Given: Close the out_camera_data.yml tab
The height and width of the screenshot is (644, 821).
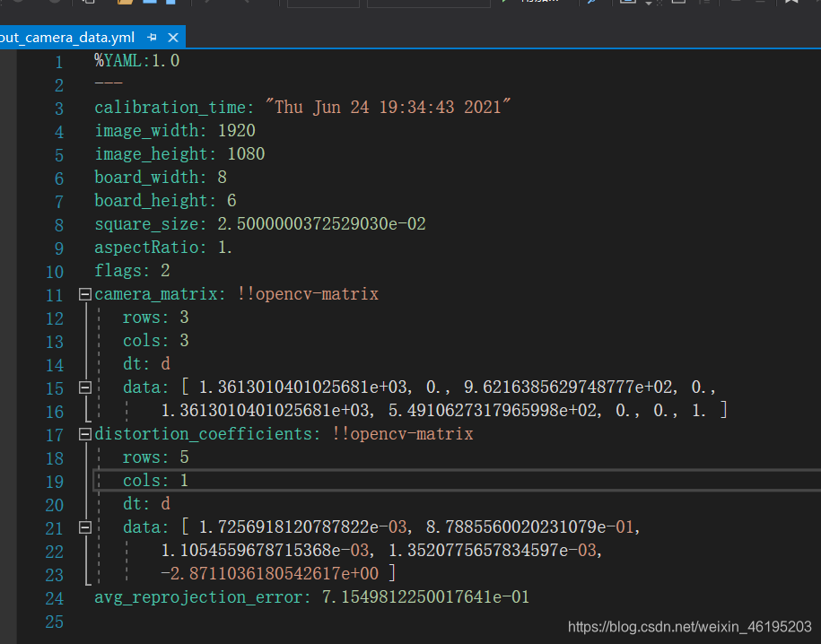Looking at the screenshot, I should [x=171, y=38].
